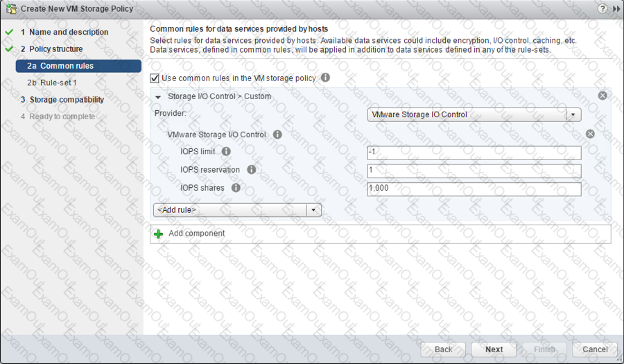Click the IOPS reservation input field

[x=474, y=171]
